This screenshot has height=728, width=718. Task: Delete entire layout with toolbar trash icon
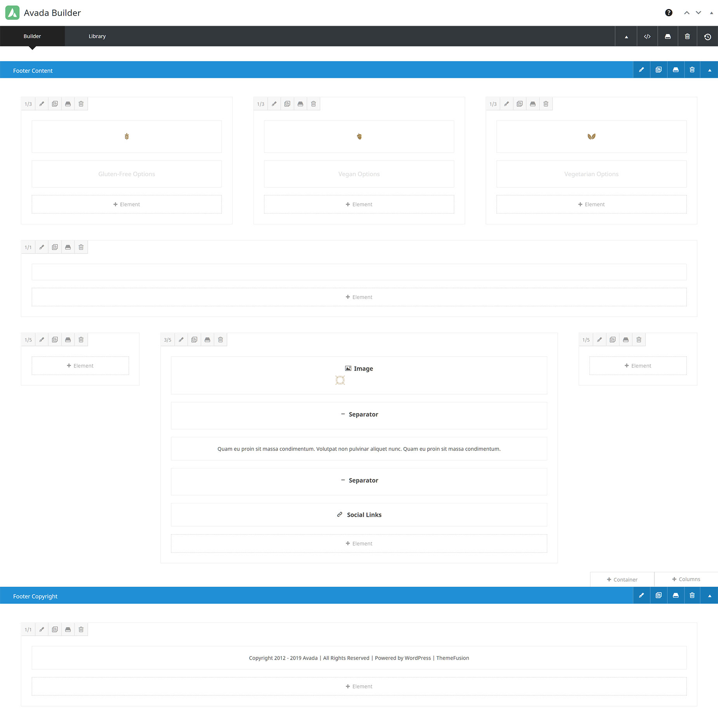(687, 36)
